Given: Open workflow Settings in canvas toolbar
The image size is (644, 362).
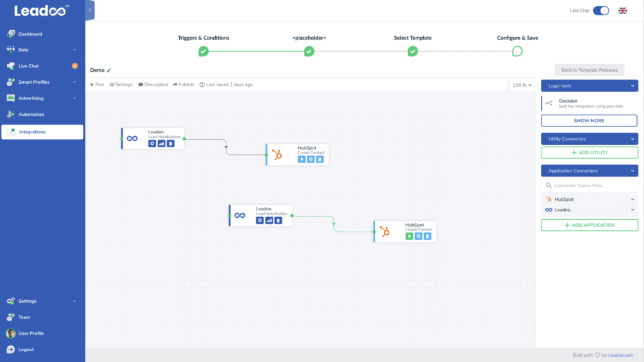Looking at the screenshot, I should [x=121, y=84].
